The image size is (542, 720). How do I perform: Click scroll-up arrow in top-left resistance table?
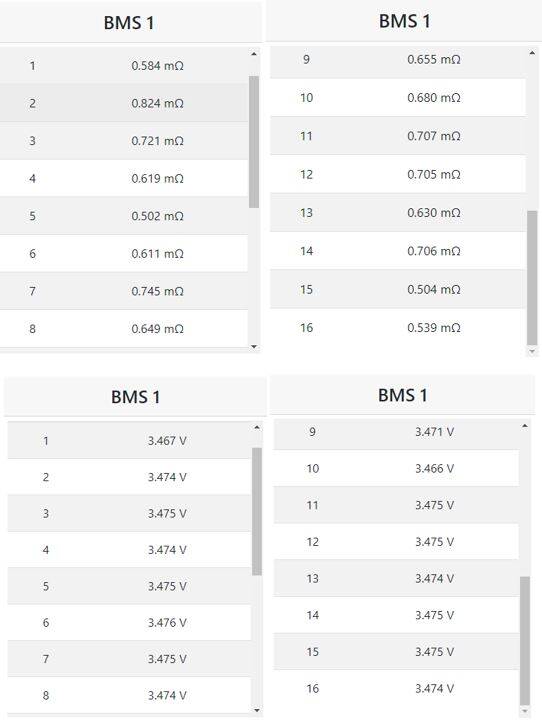coord(254,54)
